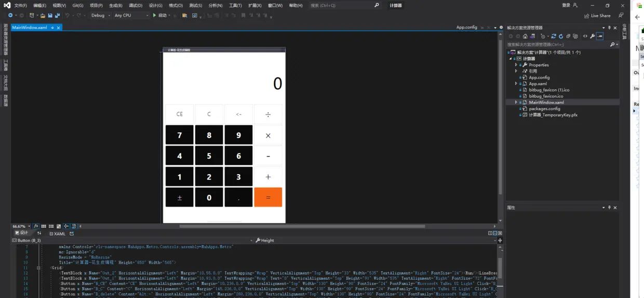Click the find-in-files folder toolbar icon
Viewport: 644px width, 298px height.
pyautogui.click(x=184, y=16)
